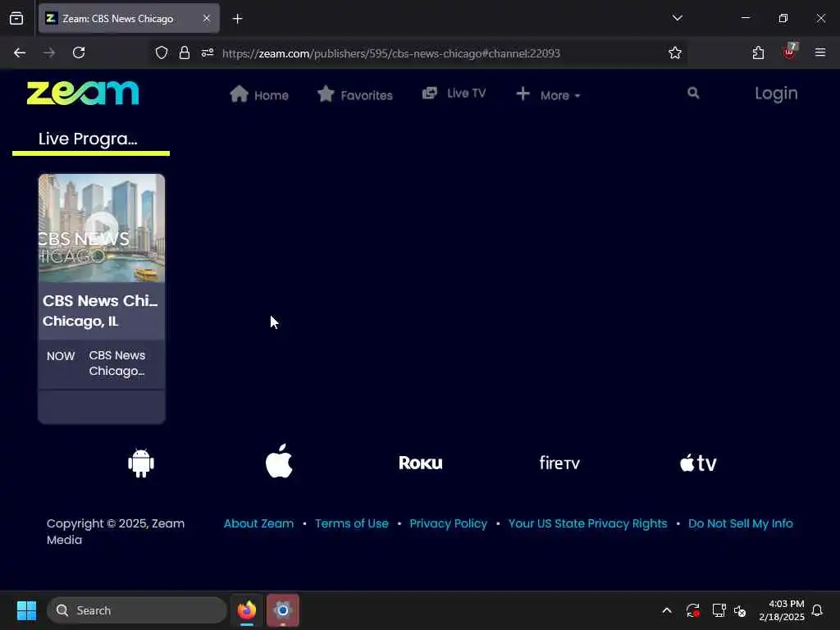Expand the More dropdown menu
The width and height of the screenshot is (840, 630).
548,95
